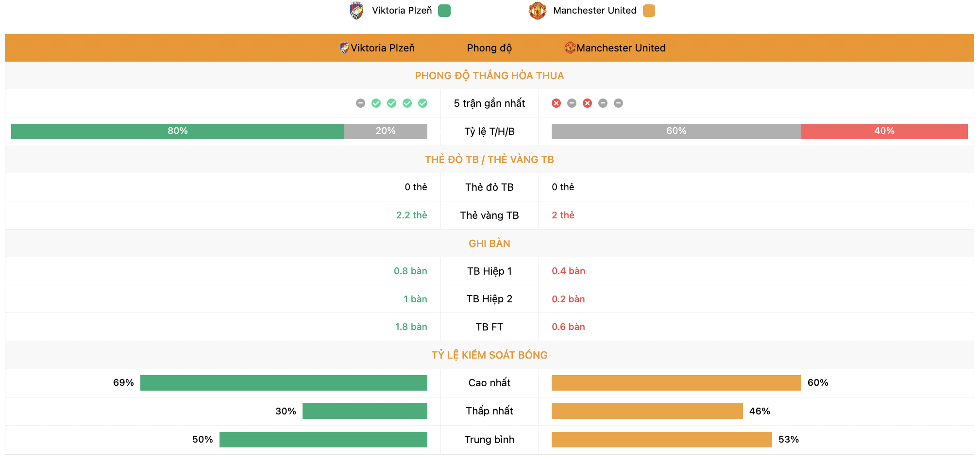The width and height of the screenshot is (980, 461).
Task: Click 'Cao nhất' row label
Action: pyautogui.click(x=490, y=383)
